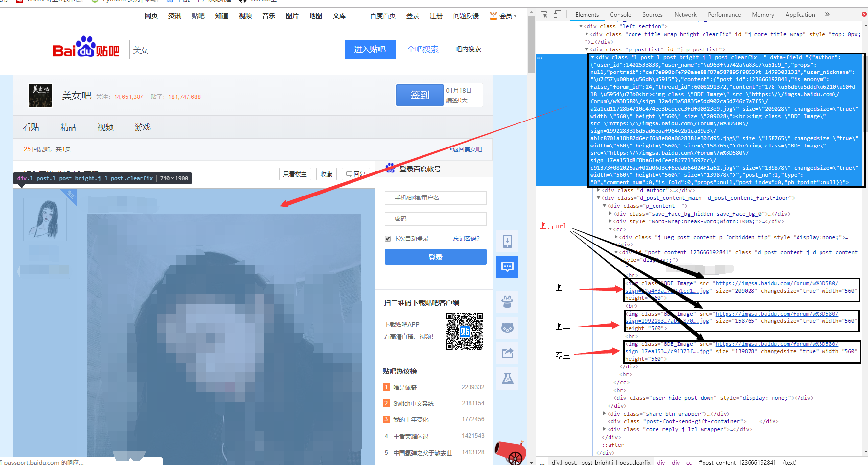This screenshot has height=465, width=868.
Task: Click inside the 美女 search input field
Action: [235, 49]
